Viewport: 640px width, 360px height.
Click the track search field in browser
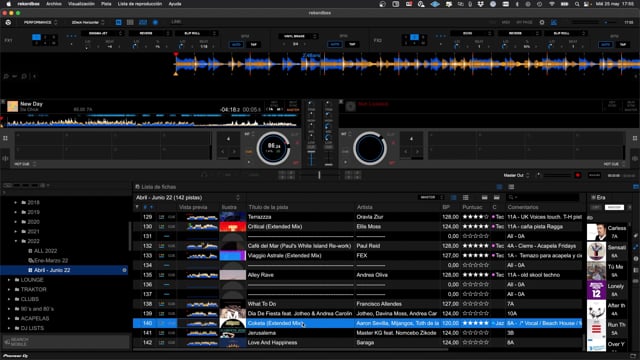(x=543, y=198)
